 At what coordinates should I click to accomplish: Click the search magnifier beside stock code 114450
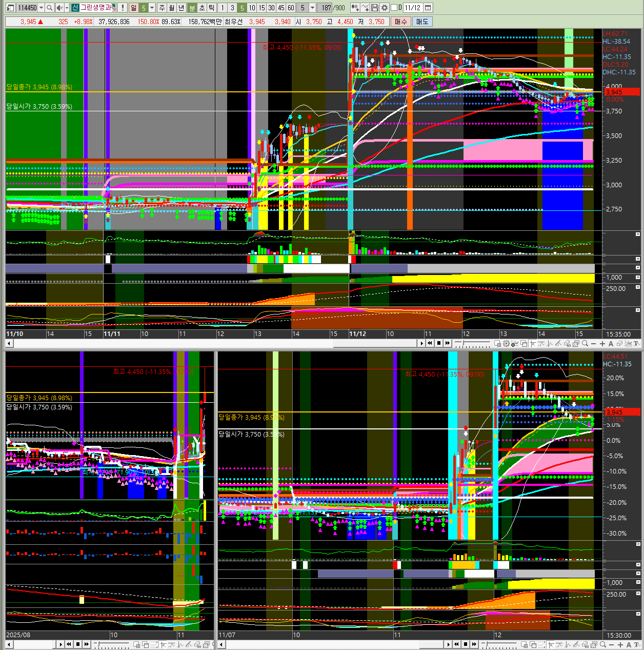tap(49, 8)
